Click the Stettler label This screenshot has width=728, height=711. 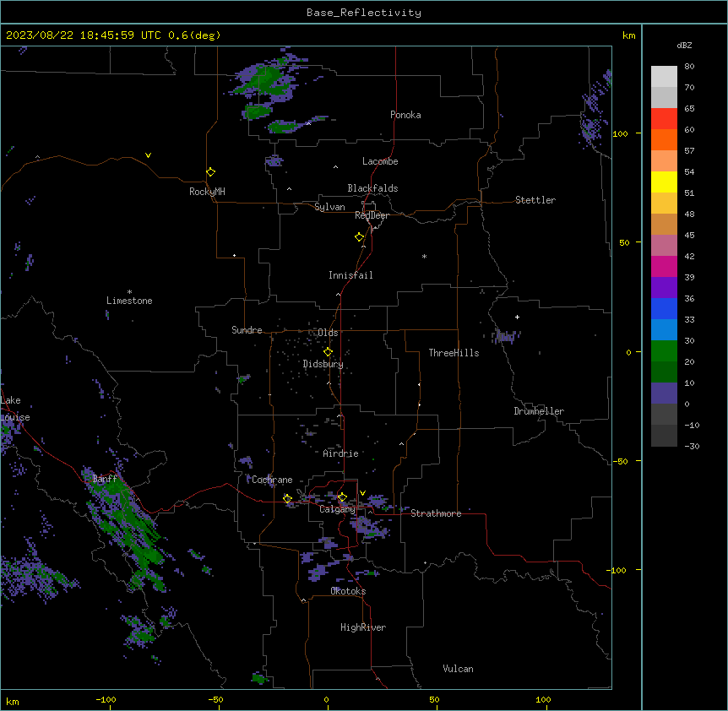click(535, 200)
